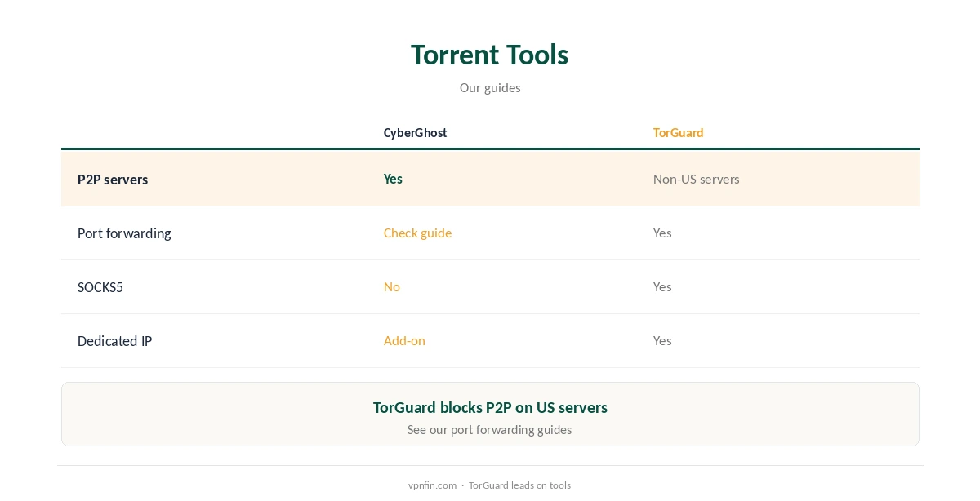The image size is (980, 501).
Task: Click the 'Add-on' cell for Dedicated IP
Action: coord(404,340)
